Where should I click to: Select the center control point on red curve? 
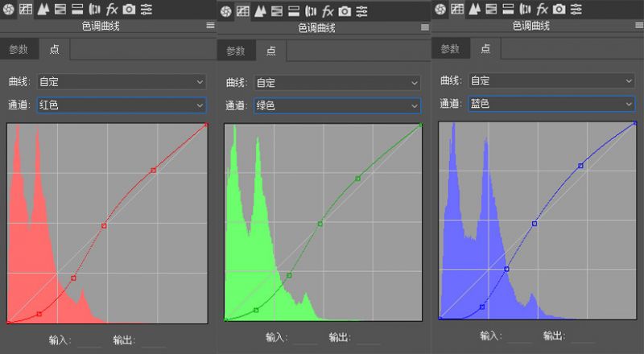(x=104, y=226)
